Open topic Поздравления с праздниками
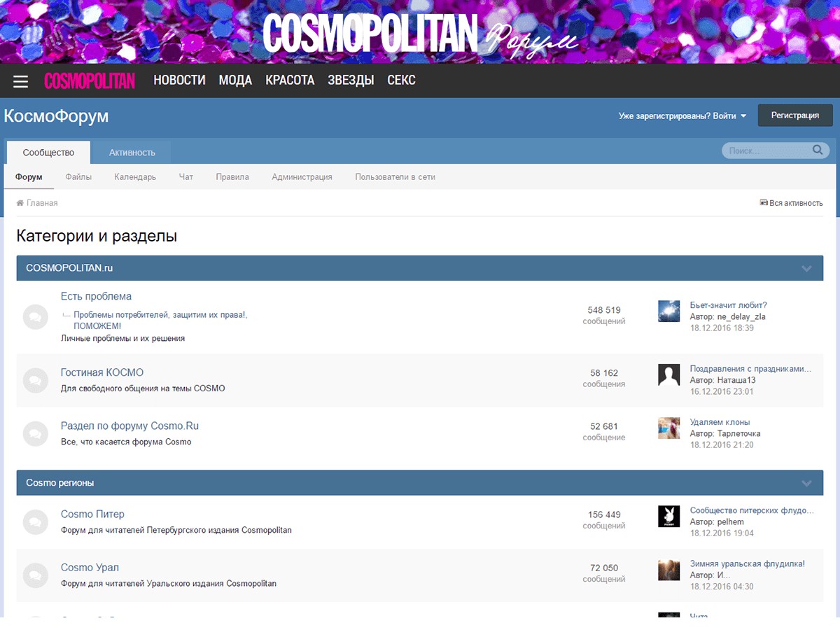 tap(751, 369)
